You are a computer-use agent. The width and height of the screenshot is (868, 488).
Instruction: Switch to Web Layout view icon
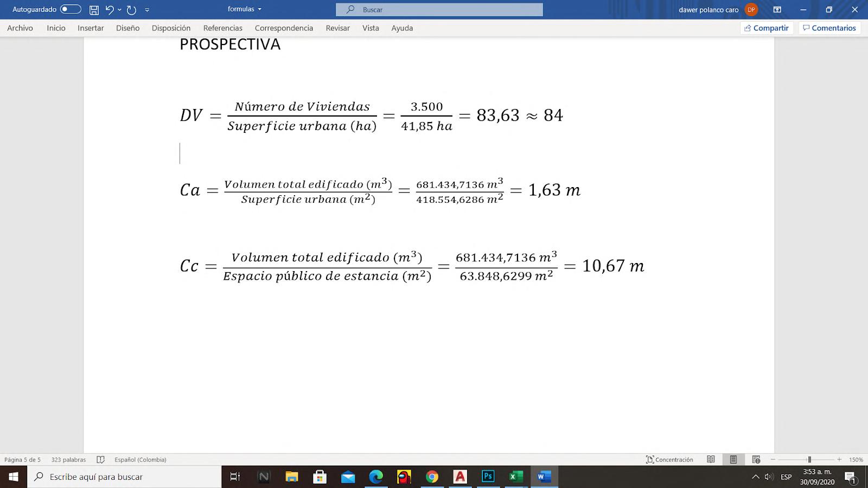pyautogui.click(x=756, y=460)
